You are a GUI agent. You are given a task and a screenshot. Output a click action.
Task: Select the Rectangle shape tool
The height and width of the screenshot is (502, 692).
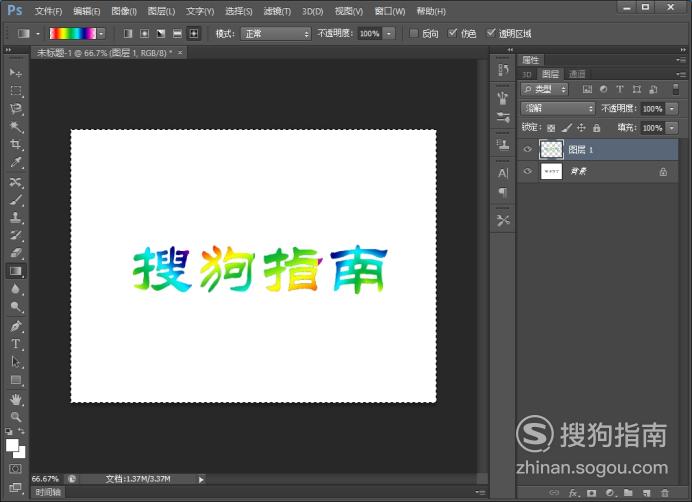pos(16,380)
